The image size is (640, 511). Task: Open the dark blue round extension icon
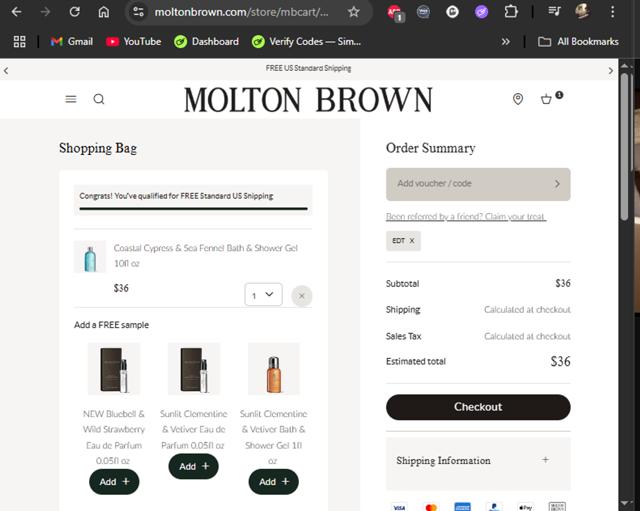point(423,12)
